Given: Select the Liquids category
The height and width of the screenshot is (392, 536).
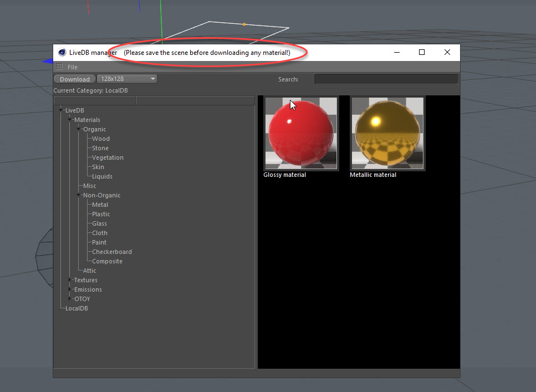Looking at the screenshot, I should coord(102,176).
